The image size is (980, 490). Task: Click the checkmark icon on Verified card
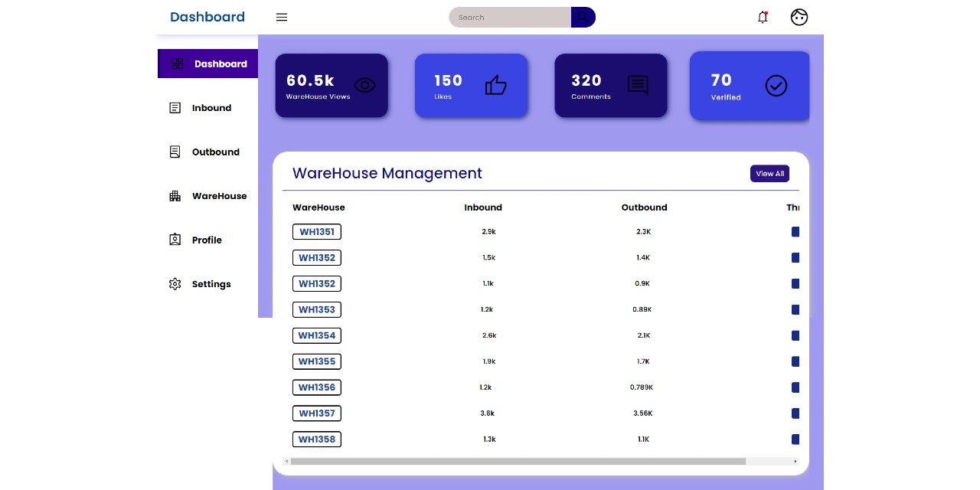(x=776, y=86)
